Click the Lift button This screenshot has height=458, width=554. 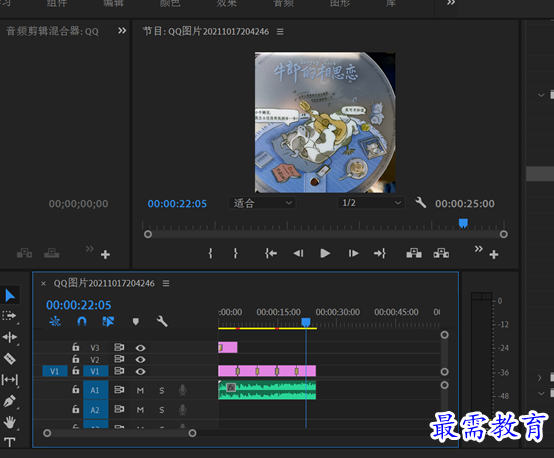click(414, 253)
